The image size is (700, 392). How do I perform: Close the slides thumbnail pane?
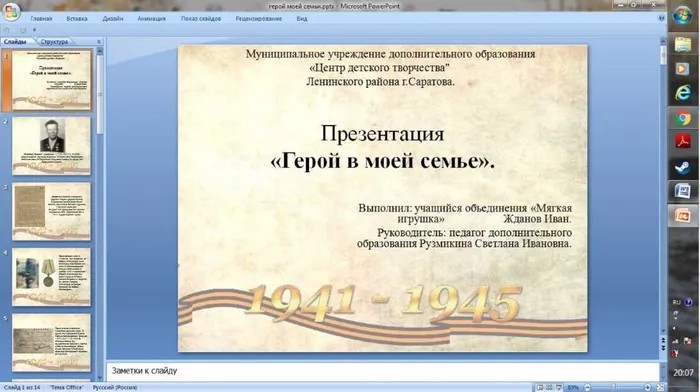point(99,42)
